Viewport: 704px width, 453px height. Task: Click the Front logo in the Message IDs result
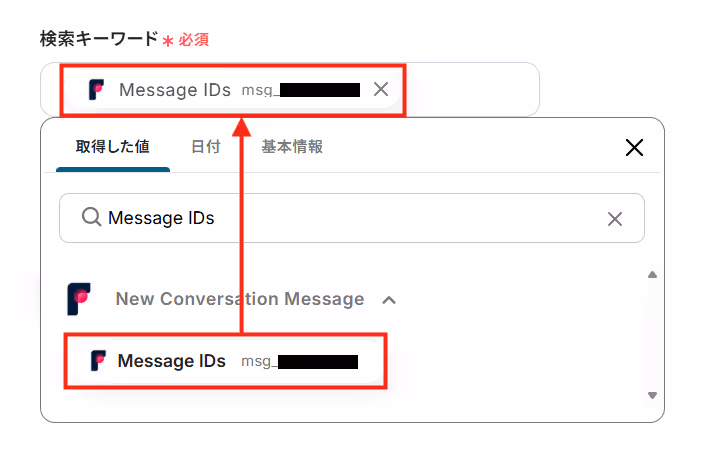pos(98,361)
